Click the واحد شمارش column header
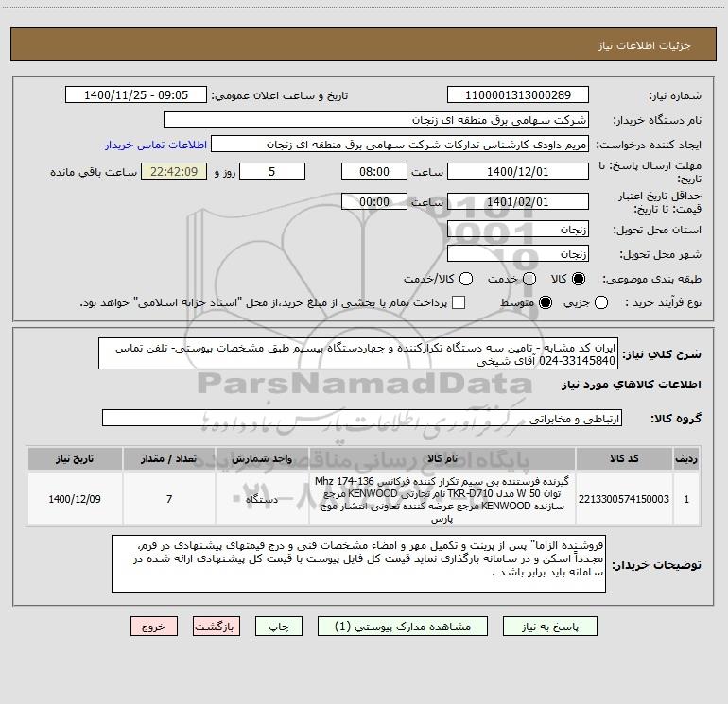The height and width of the screenshot is (704, 728). (x=262, y=458)
